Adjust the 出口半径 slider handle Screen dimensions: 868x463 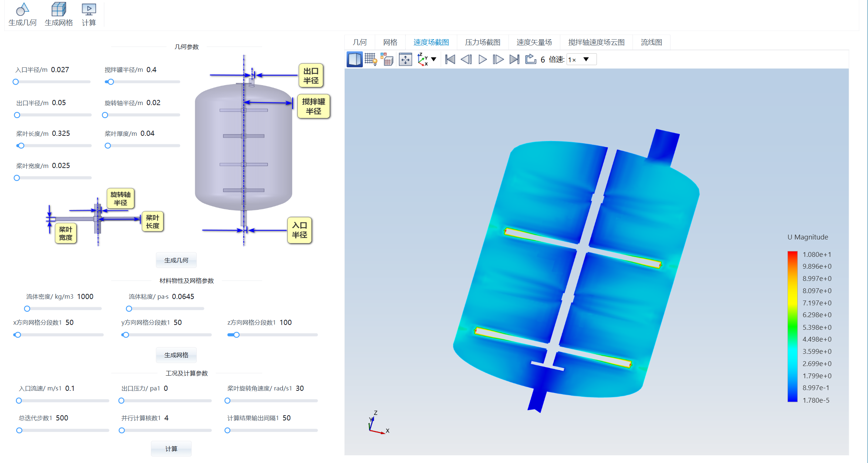tap(17, 115)
